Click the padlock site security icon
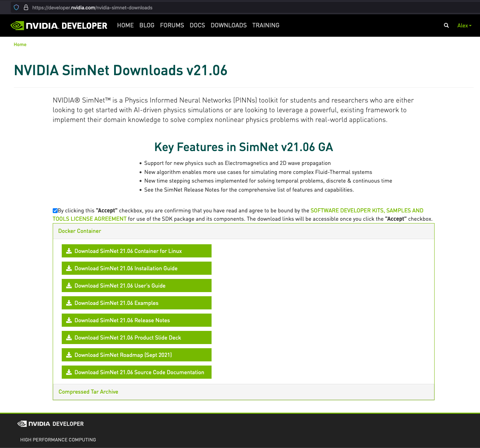Screen dimensions: 480x448 [26, 7]
